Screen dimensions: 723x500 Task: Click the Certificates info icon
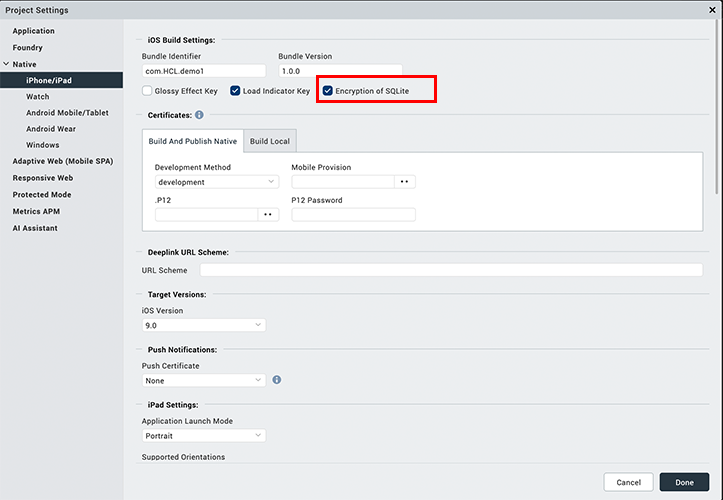pyautogui.click(x=200, y=115)
